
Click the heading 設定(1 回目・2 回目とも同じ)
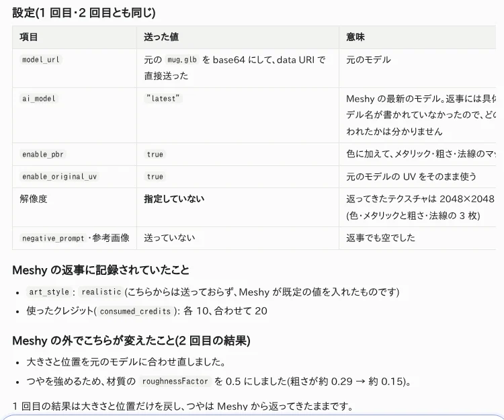pyautogui.click(x=84, y=13)
